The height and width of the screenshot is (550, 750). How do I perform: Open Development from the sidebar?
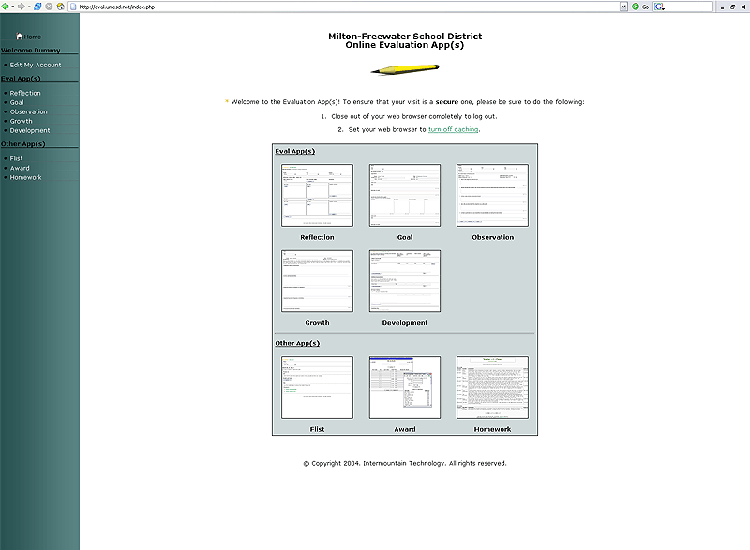pos(30,130)
